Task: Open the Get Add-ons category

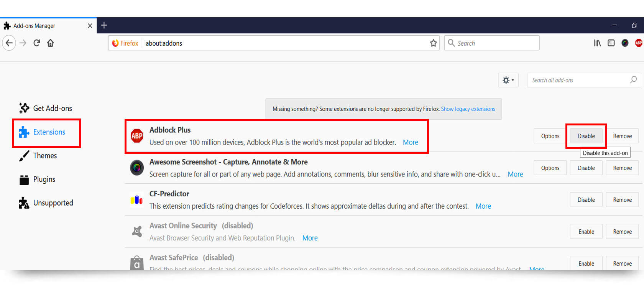Action: click(46, 108)
